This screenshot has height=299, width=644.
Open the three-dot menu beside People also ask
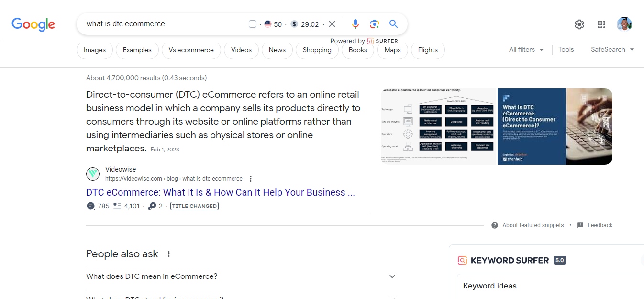(168, 254)
